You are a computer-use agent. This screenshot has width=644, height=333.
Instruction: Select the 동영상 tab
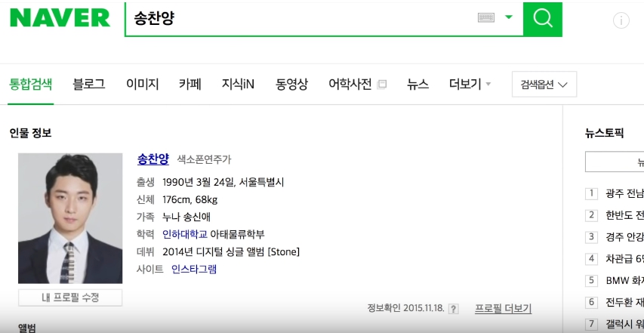click(x=291, y=85)
